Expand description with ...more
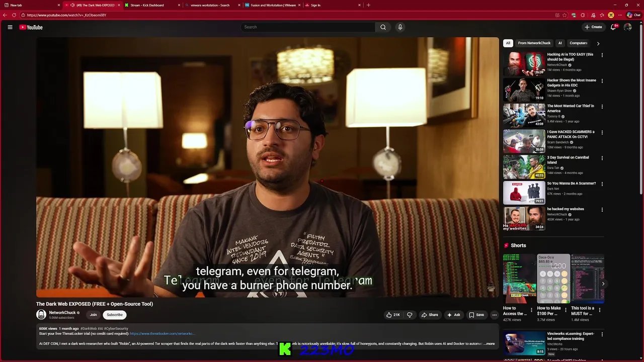The image size is (644, 362). [490, 344]
